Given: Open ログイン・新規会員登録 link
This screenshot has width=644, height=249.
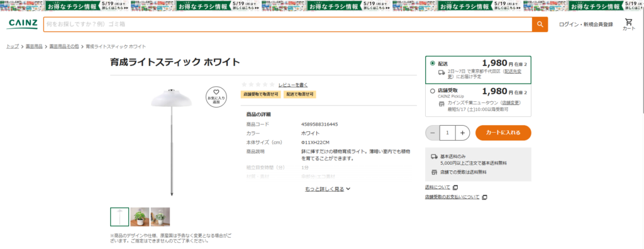Looking at the screenshot, I should [586, 25].
